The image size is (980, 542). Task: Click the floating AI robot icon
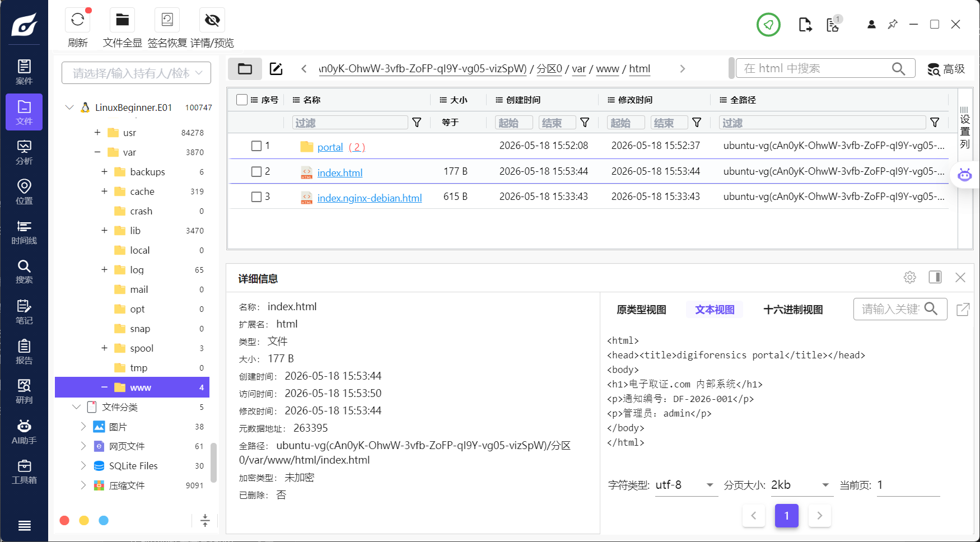click(964, 175)
